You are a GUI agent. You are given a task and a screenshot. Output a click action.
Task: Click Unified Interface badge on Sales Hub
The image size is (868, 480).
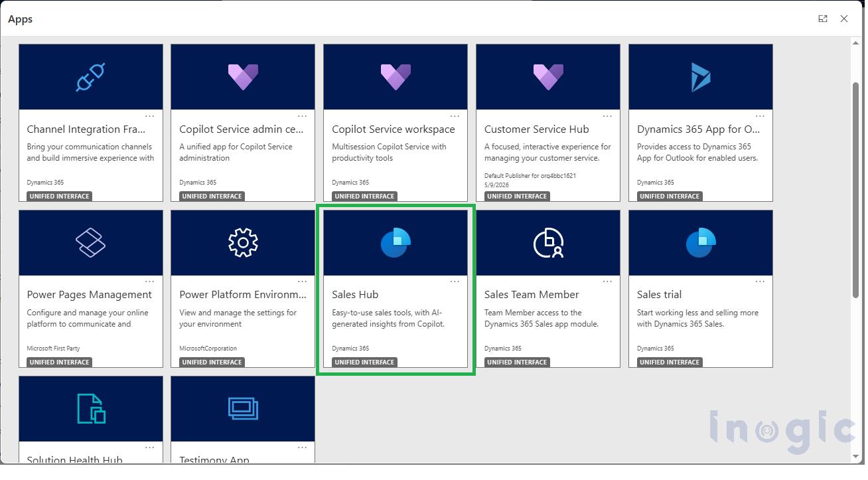coord(364,362)
